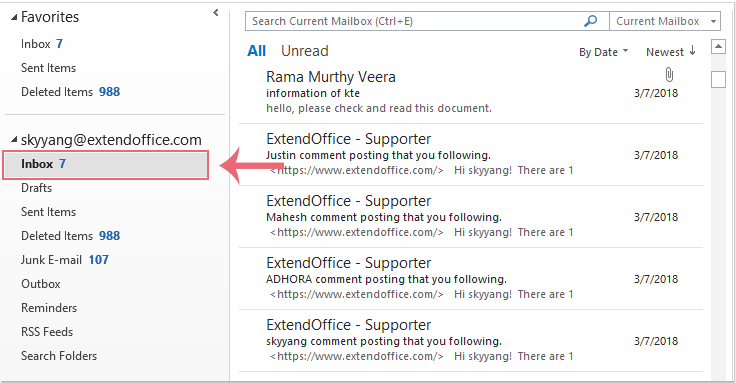Open Deleted Items under Favorites

[70, 92]
